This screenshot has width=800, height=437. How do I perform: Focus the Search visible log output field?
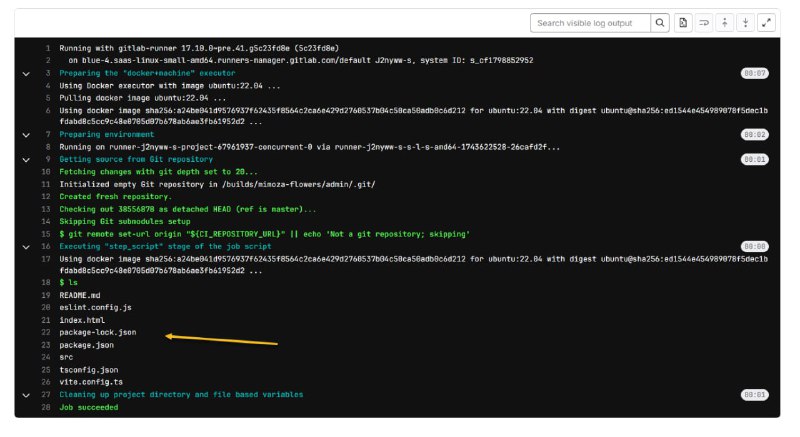[x=590, y=23]
